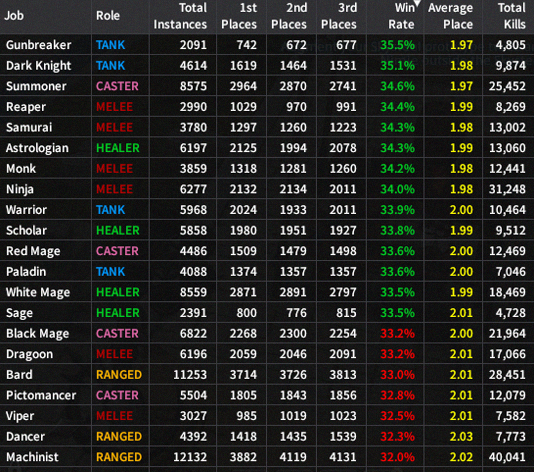The width and height of the screenshot is (534, 472).
Task: Click Black Mage's red 33.2% win rate
Action: 397,333
